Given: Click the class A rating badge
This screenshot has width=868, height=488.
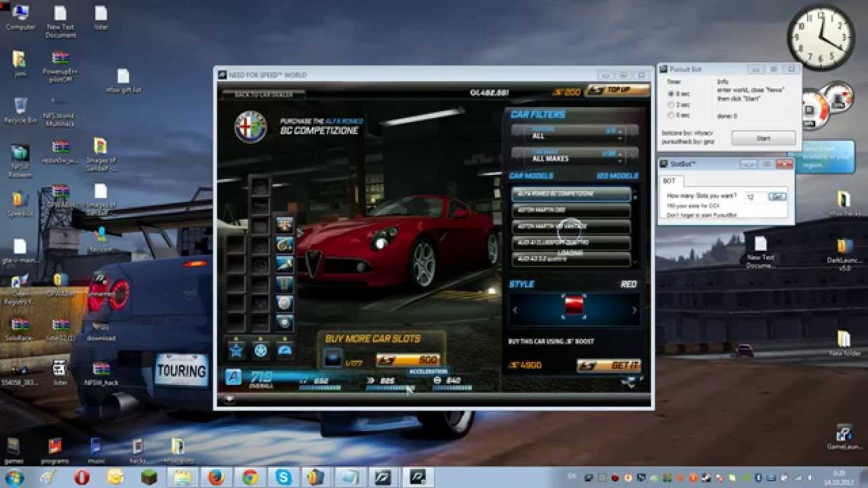Looking at the screenshot, I should click(233, 378).
